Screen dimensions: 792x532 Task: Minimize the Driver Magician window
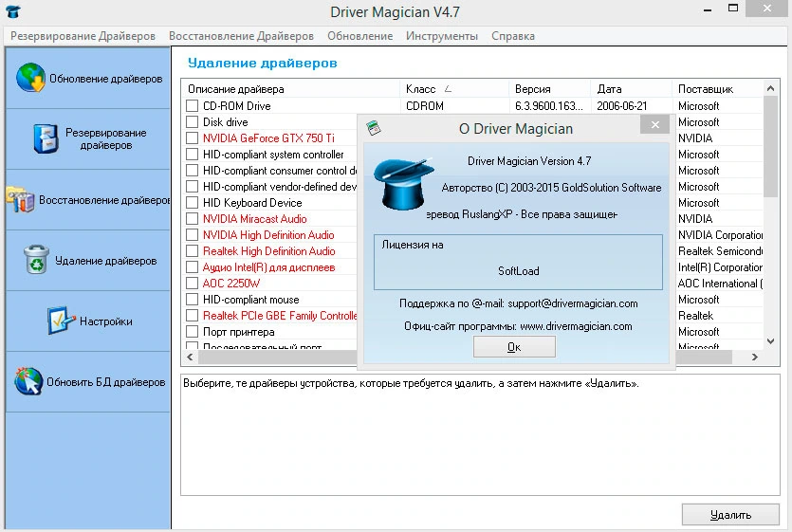click(x=708, y=9)
